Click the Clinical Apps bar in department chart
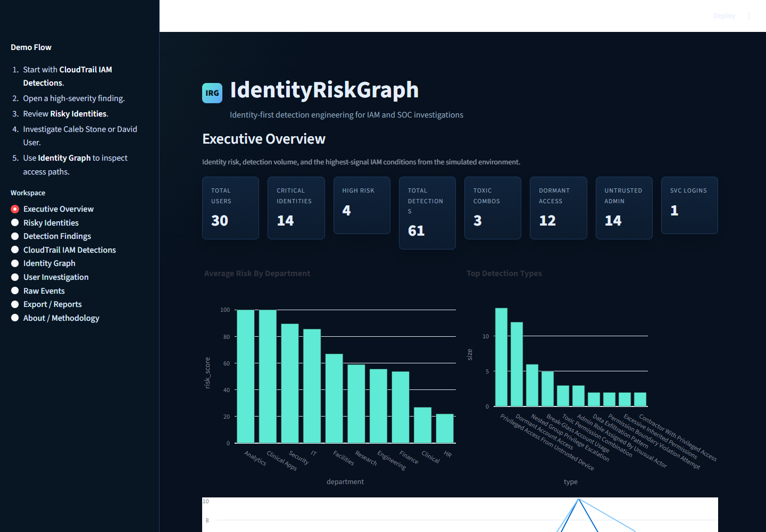This screenshot has height=532, width=766. (x=268, y=376)
